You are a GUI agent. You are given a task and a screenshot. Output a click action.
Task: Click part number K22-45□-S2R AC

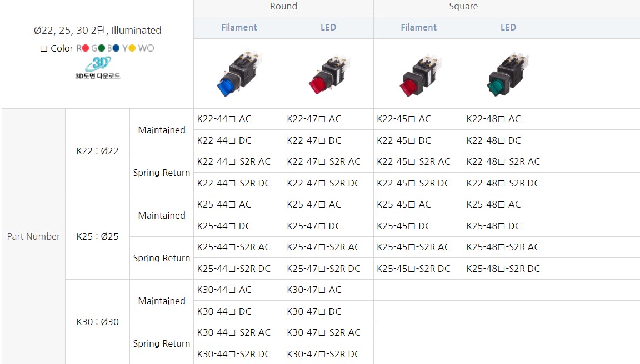pyautogui.click(x=413, y=161)
